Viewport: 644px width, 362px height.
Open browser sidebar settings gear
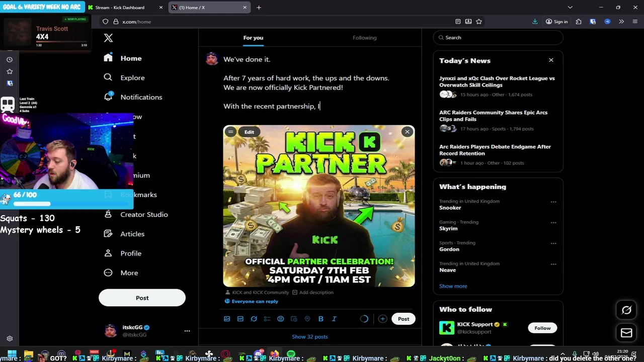(10, 339)
